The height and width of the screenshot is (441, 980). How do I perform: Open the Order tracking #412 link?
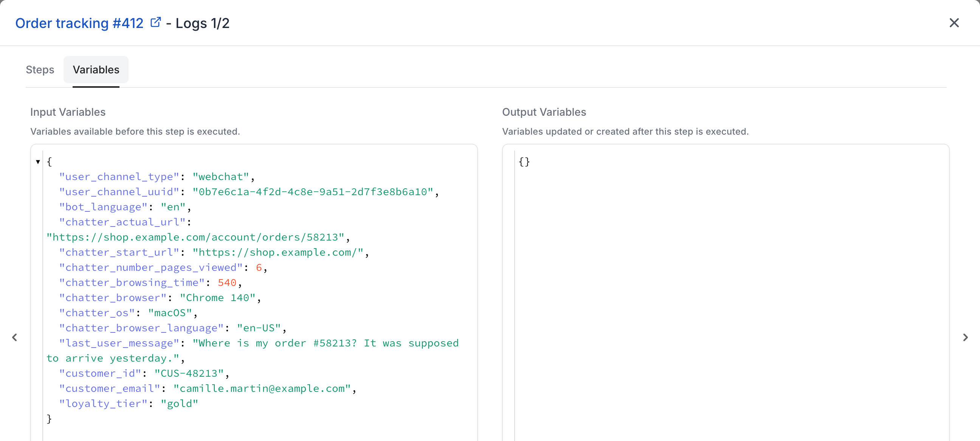79,23
